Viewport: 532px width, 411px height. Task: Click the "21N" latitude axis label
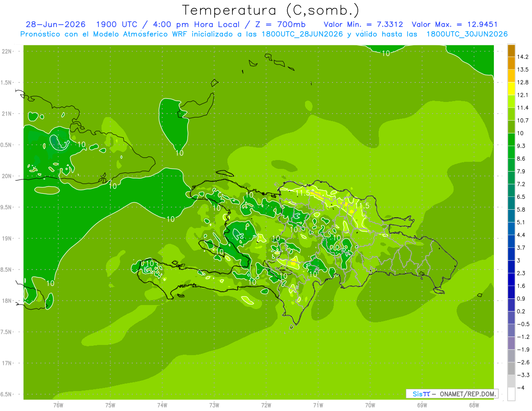click(8, 114)
